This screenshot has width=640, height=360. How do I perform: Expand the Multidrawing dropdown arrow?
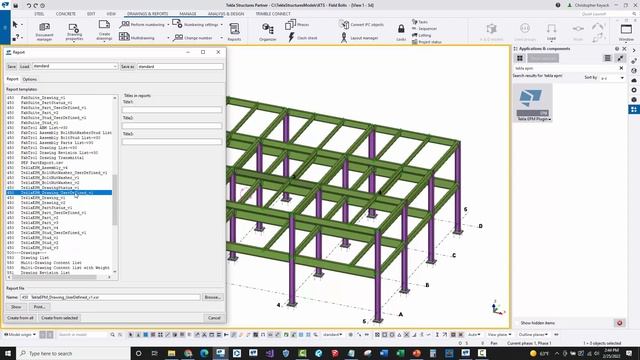pos(168,38)
